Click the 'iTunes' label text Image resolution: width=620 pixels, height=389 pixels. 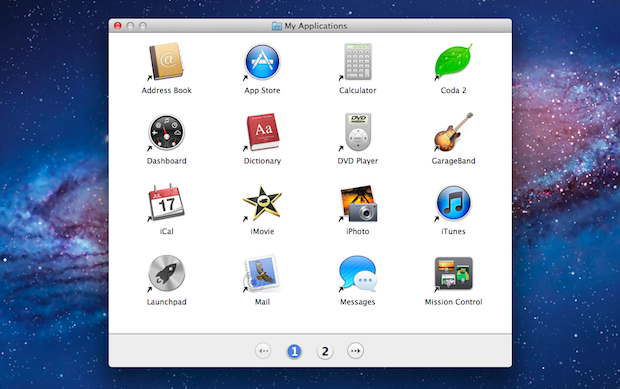pos(453,231)
